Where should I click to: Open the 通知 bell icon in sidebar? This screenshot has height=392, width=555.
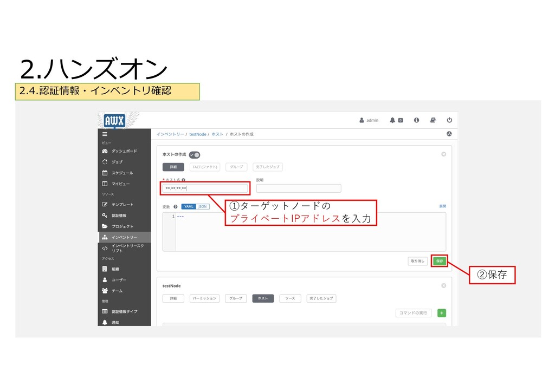click(x=105, y=322)
